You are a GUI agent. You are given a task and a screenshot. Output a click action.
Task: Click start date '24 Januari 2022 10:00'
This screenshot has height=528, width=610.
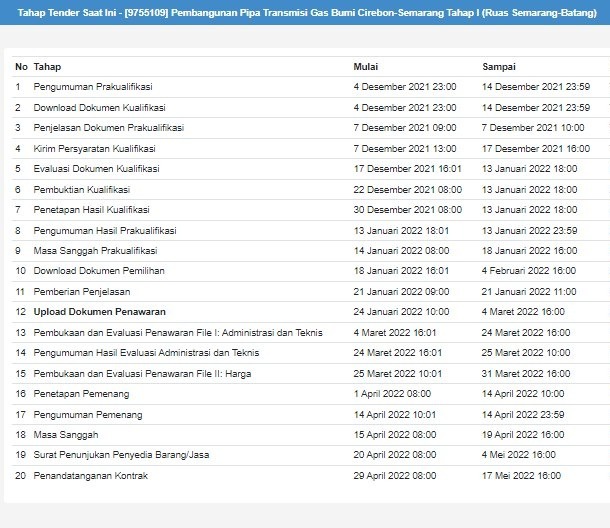[x=401, y=312]
